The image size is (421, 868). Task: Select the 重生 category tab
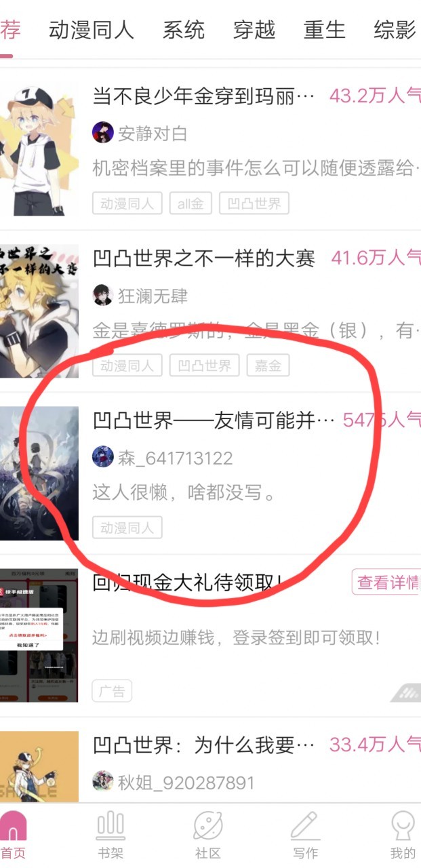325,30
